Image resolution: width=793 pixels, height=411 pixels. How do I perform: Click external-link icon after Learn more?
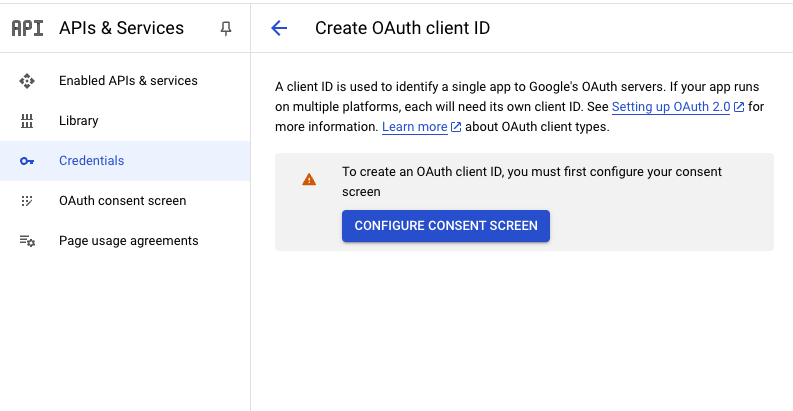coord(456,127)
